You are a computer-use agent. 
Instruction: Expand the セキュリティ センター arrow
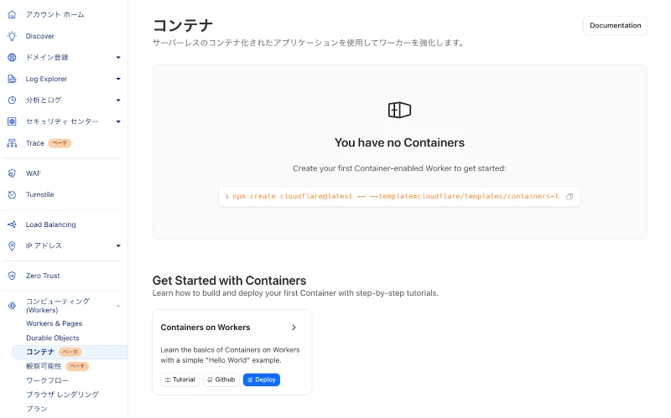pyautogui.click(x=118, y=121)
